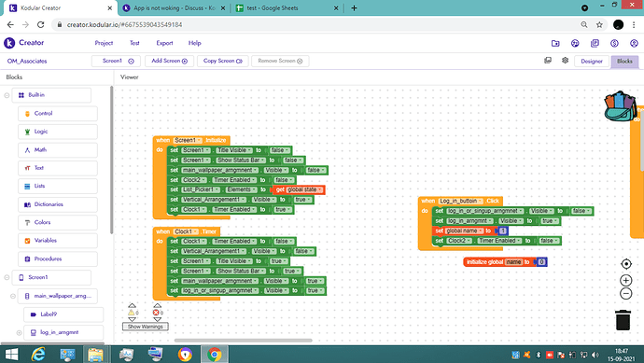Open the Project menu

(104, 43)
